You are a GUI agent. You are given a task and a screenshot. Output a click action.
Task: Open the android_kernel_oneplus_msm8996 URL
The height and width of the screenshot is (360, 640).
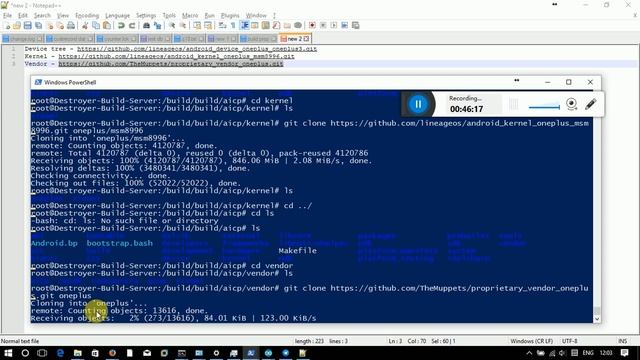[x=176, y=56]
